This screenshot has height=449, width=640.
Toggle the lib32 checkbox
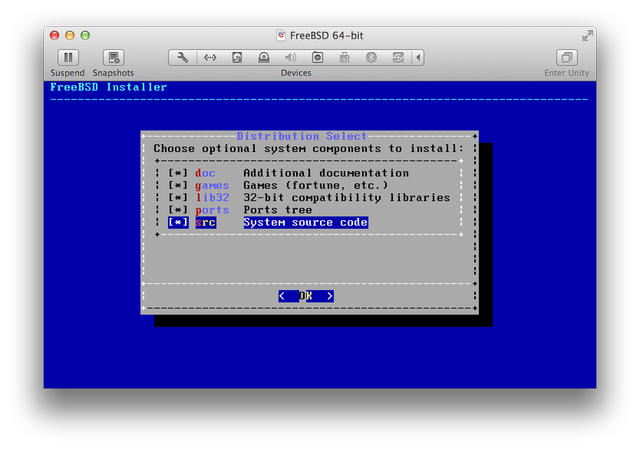(178, 198)
